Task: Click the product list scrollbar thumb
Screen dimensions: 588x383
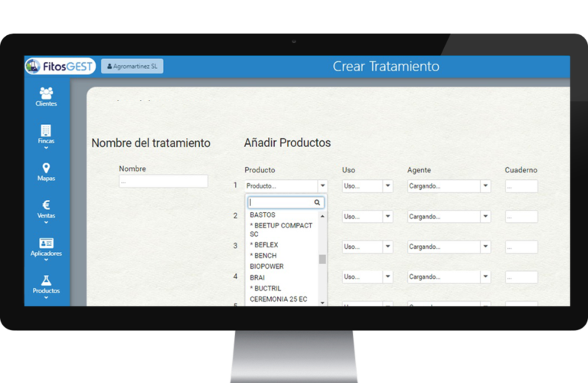Action: click(x=322, y=259)
